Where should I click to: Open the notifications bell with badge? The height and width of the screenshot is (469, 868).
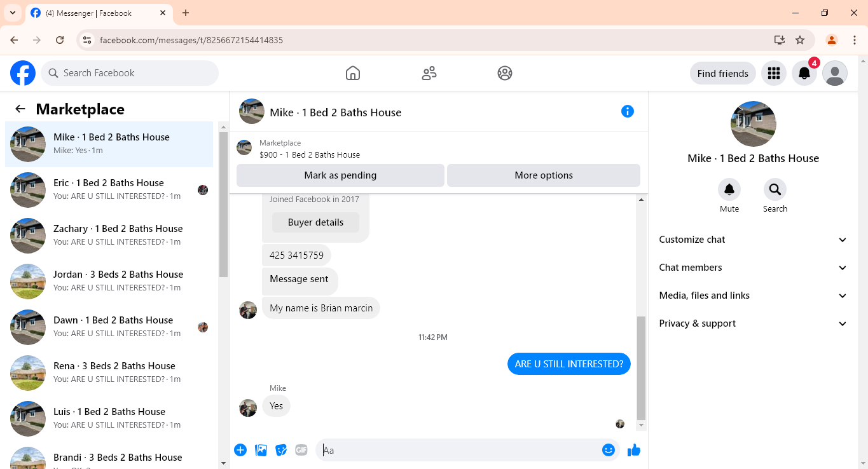(804, 73)
